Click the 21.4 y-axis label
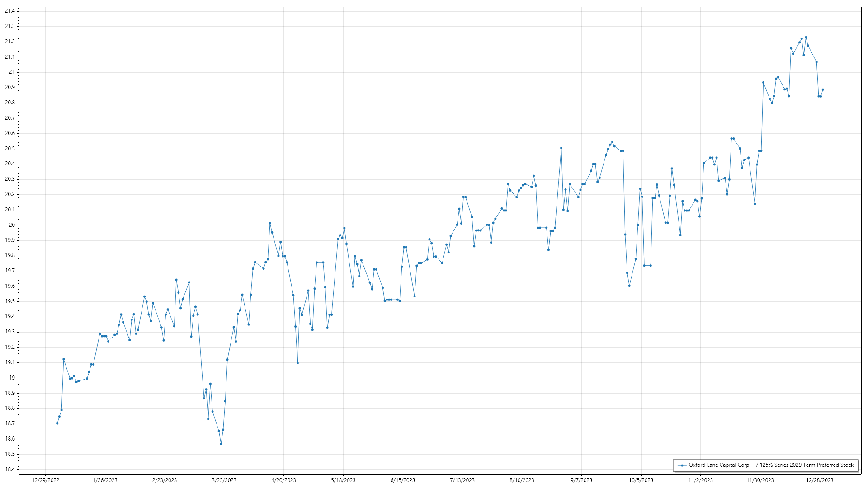This screenshot has width=868, height=488. tap(10, 11)
